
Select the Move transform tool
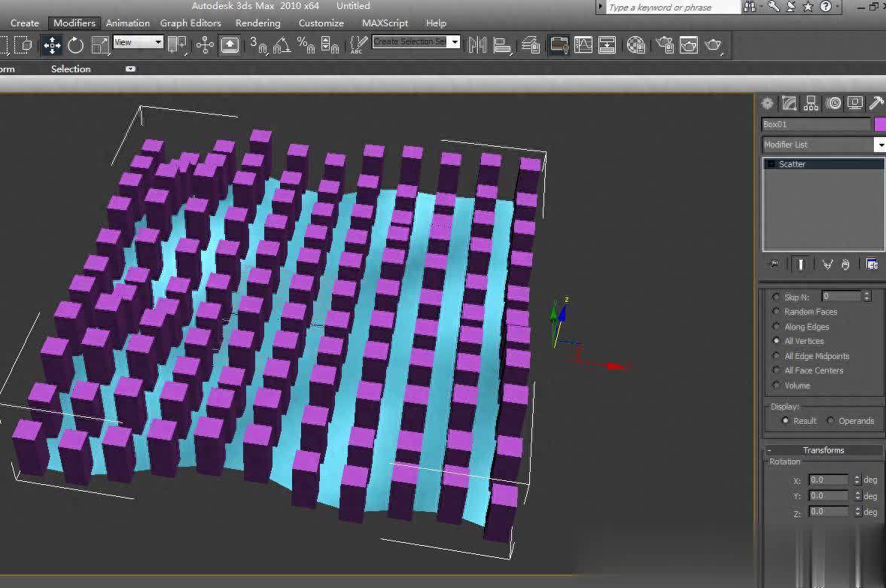52,45
